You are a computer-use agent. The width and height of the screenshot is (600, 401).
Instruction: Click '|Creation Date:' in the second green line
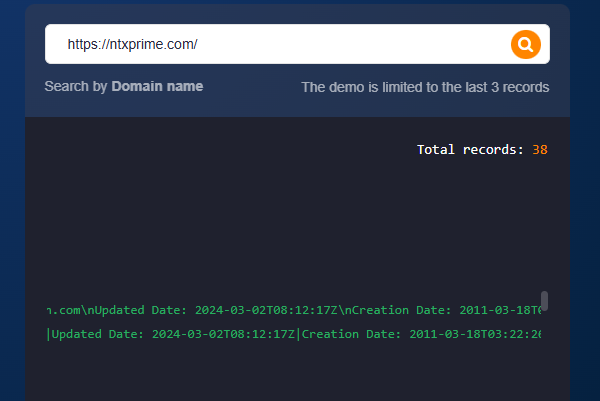tap(350, 334)
